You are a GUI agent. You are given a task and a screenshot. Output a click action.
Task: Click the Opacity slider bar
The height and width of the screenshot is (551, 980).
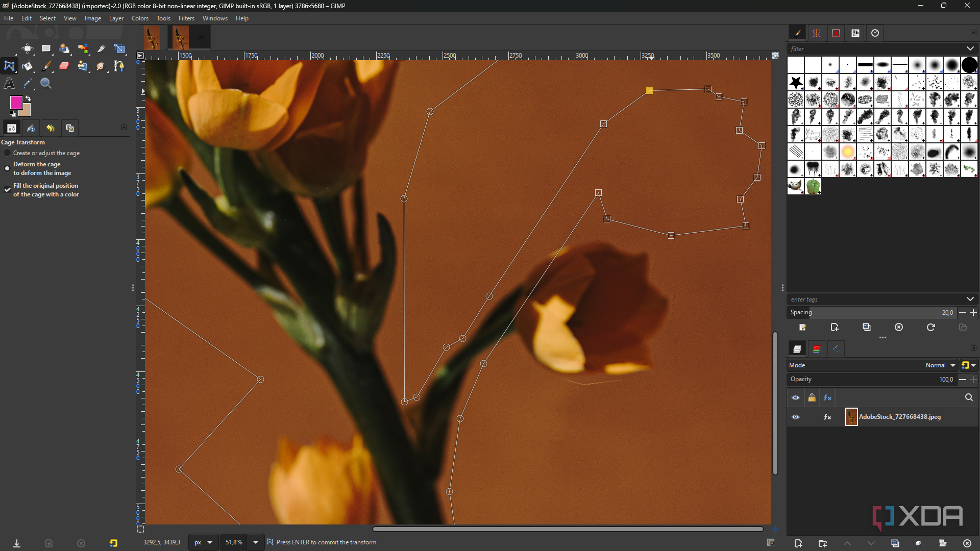click(872, 380)
